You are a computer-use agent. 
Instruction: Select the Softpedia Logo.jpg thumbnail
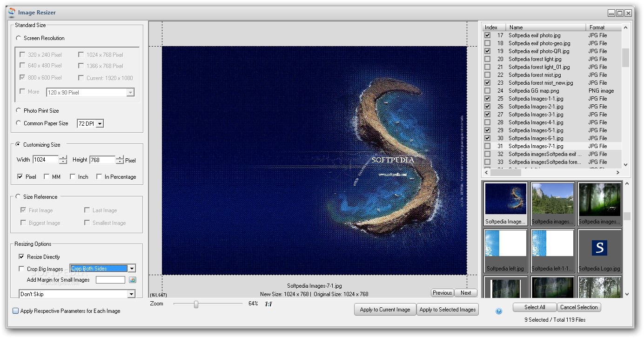pyautogui.click(x=600, y=250)
